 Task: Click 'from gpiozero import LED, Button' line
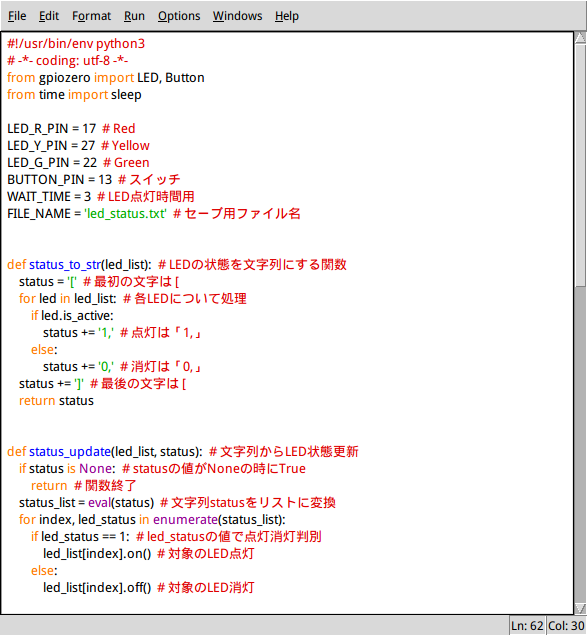pyautogui.click(x=106, y=77)
